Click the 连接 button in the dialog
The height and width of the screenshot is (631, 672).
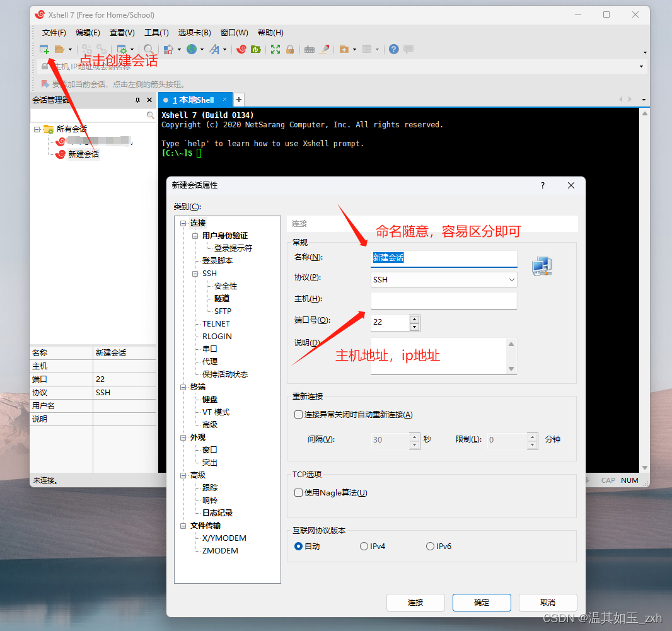pyautogui.click(x=415, y=602)
